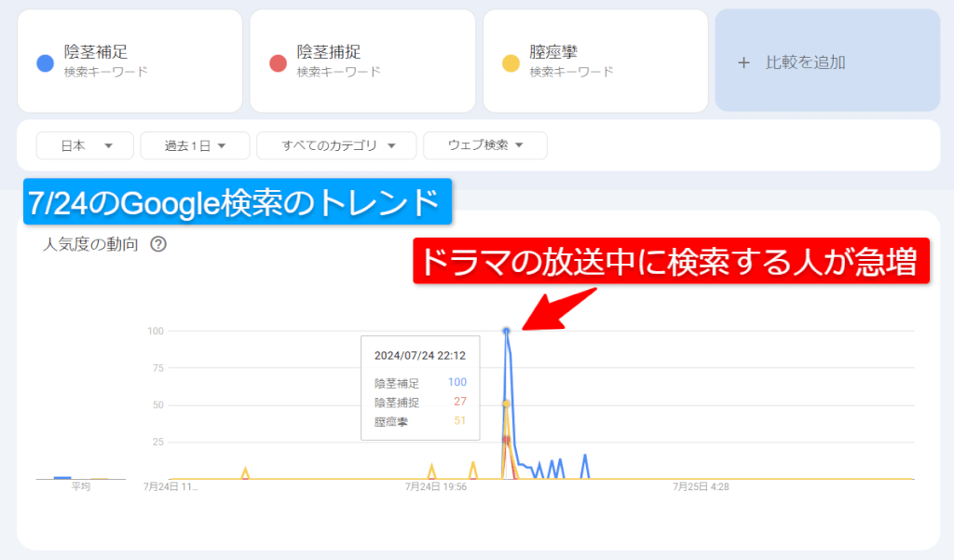
Task: Open the ウェブ検索 search type dropdown
Action: 485,145
